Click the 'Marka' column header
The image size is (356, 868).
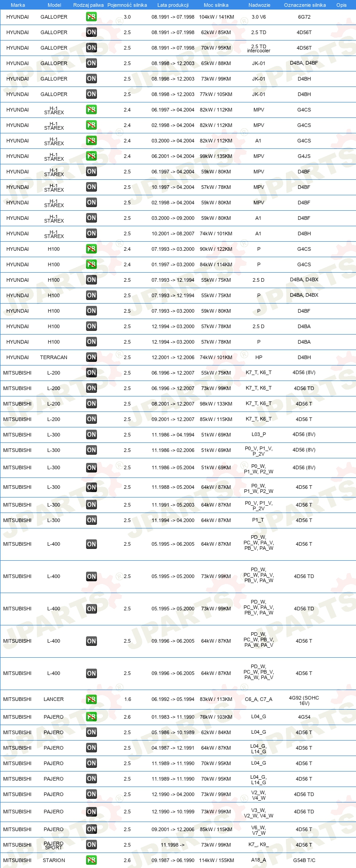coord(18,5)
